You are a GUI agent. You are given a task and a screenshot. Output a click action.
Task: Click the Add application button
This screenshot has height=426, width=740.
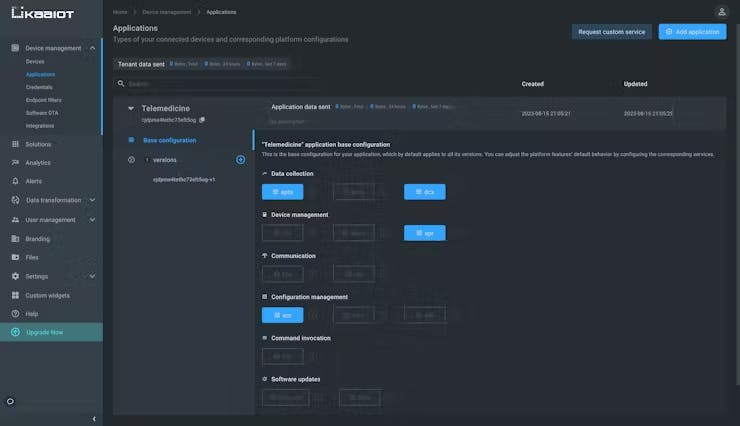692,32
